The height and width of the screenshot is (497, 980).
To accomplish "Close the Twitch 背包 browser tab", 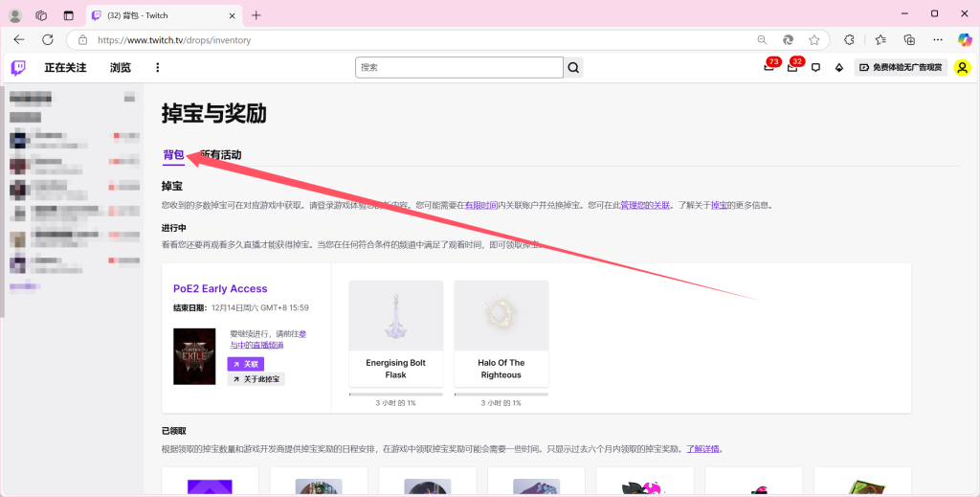I will tap(232, 15).
